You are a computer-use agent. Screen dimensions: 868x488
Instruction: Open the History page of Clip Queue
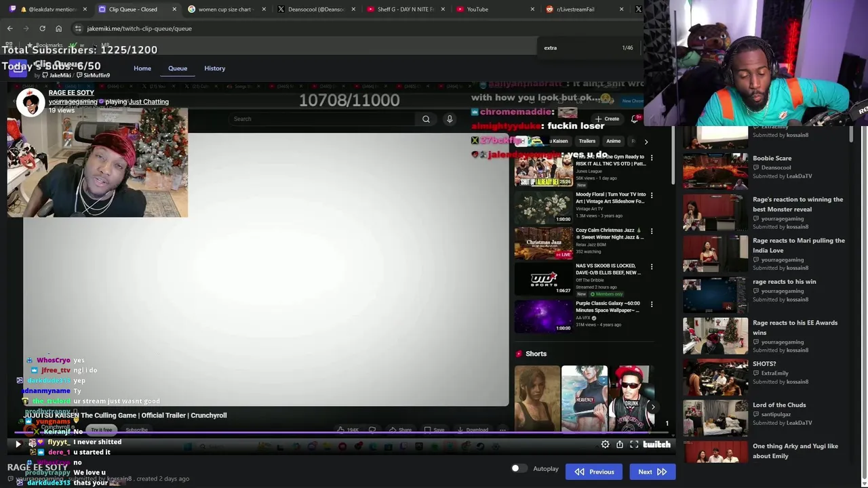click(x=214, y=68)
